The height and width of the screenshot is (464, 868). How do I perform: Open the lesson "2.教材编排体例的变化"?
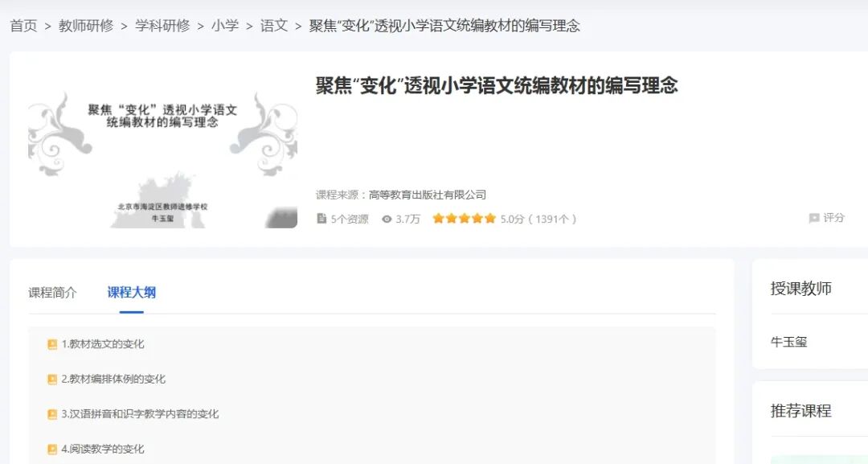pyautogui.click(x=113, y=379)
